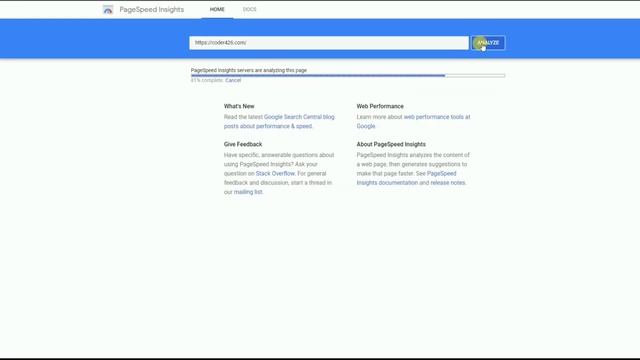Open the mailing list link
This screenshot has width=640, height=360.
tap(248, 192)
